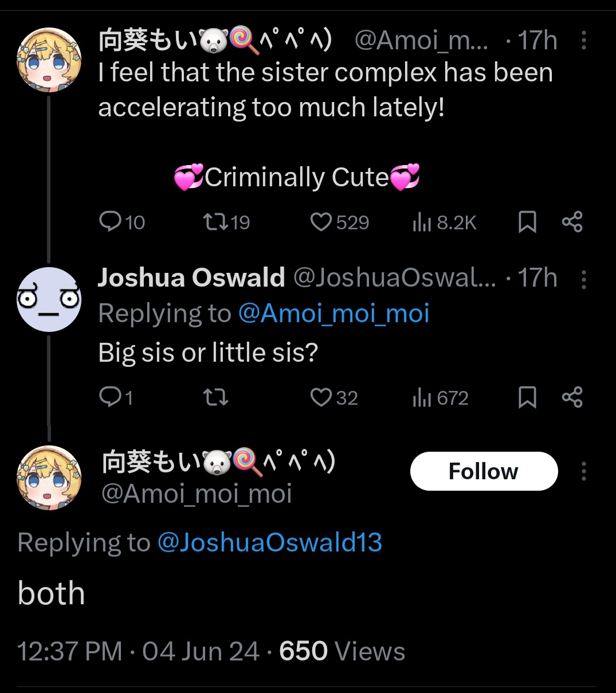
Task: Retweet Joshua Oswald's reply
Action: (x=216, y=397)
